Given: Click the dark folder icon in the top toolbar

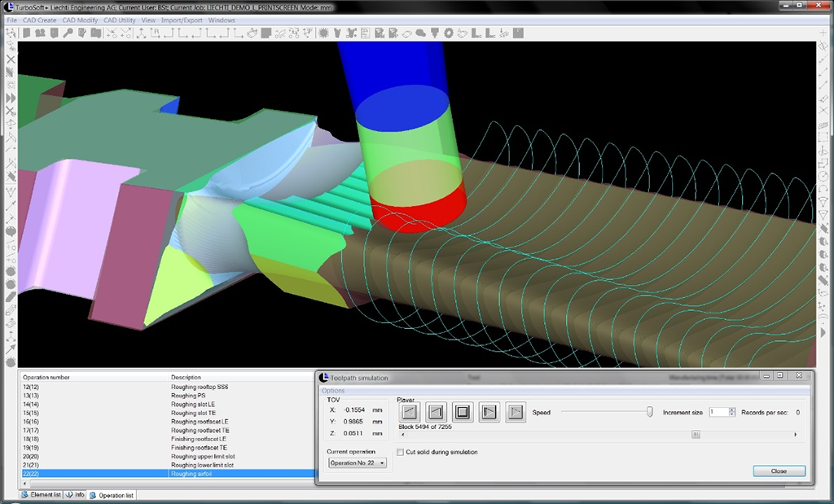Looking at the screenshot, I should pyautogui.click(x=96, y=33).
